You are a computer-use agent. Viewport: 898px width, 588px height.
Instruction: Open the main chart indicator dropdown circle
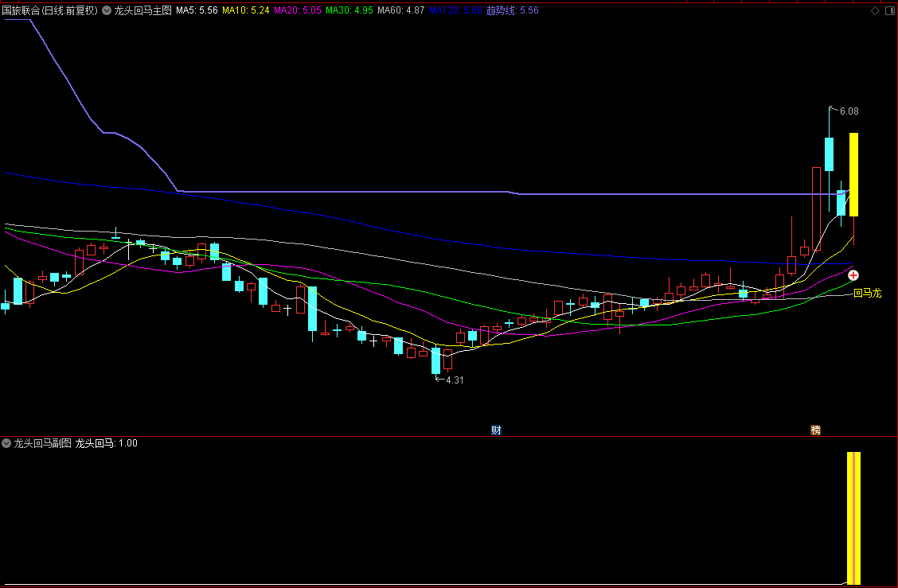coord(107,10)
